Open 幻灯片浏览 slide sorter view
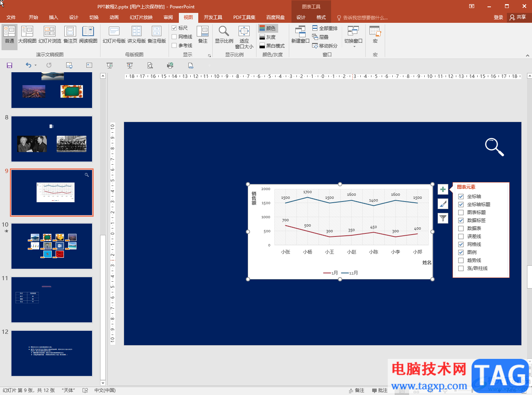Image resolution: width=532 pixels, height=395 pixels. point(50,35)
